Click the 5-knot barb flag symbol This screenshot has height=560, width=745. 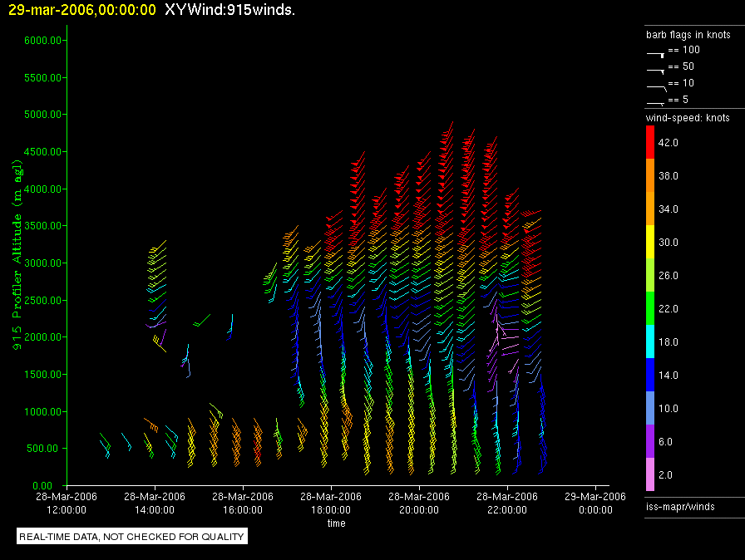[656, 102]
